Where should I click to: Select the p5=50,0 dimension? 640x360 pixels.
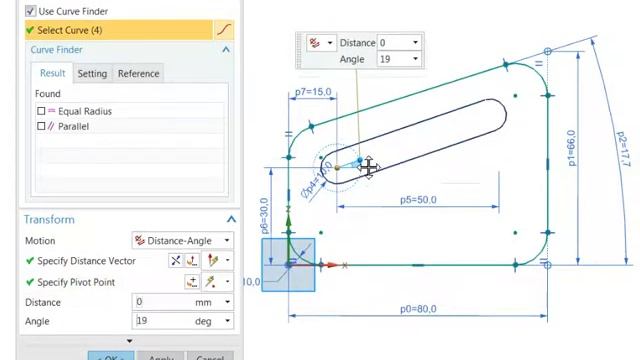click(418, 200)
